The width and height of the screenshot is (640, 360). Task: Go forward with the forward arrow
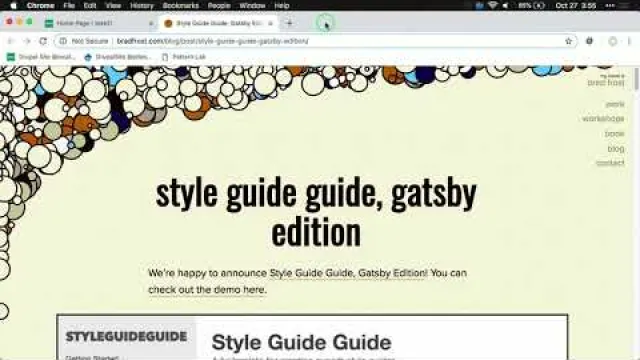pyautogui.click(x=27, y=41)
